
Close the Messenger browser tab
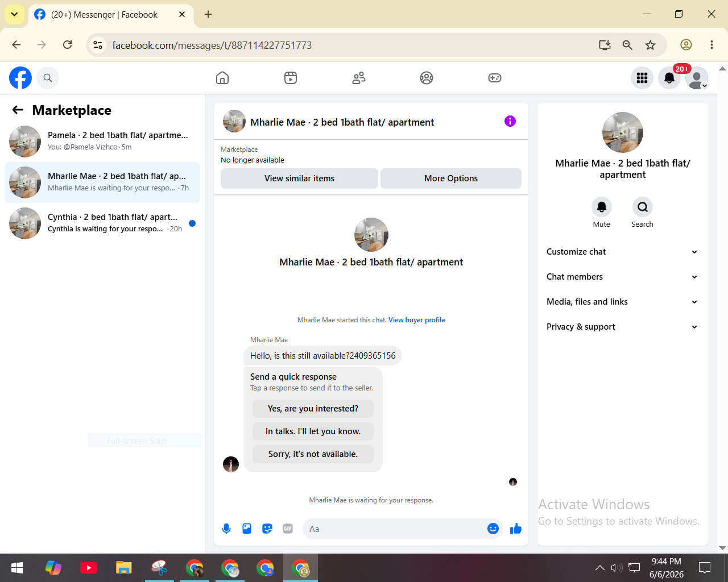coord(182,14)
